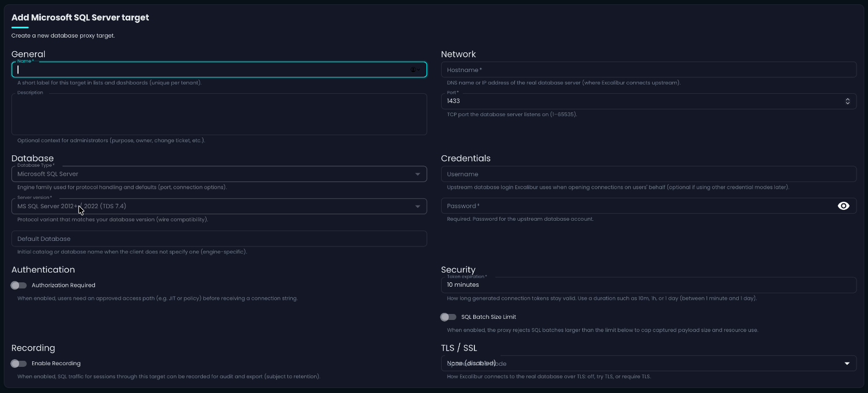Viewport: 868px width, 393px height.
Task: Click the 'Authentication' section heading
Action: point(43,269)
